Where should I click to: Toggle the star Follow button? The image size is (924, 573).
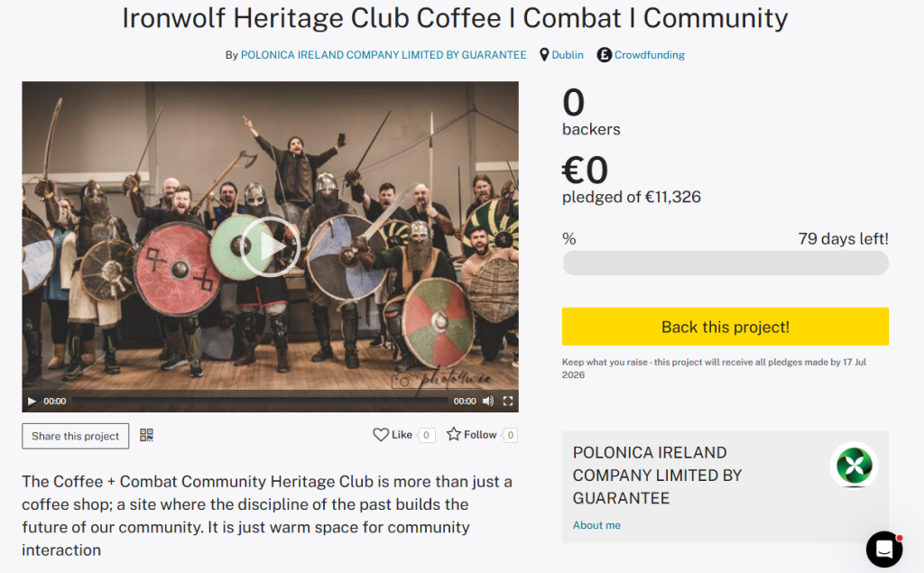pos(454,435)
